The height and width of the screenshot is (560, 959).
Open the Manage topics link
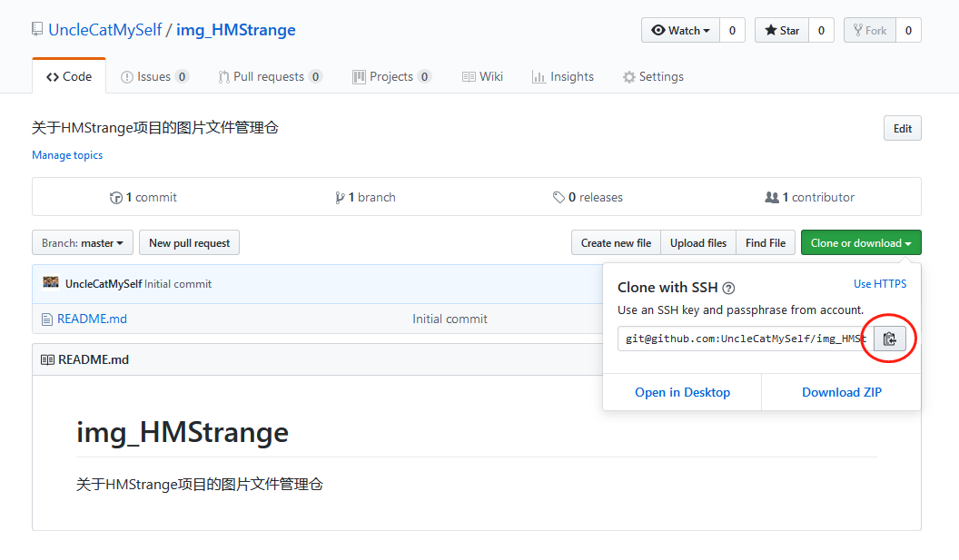67,155
